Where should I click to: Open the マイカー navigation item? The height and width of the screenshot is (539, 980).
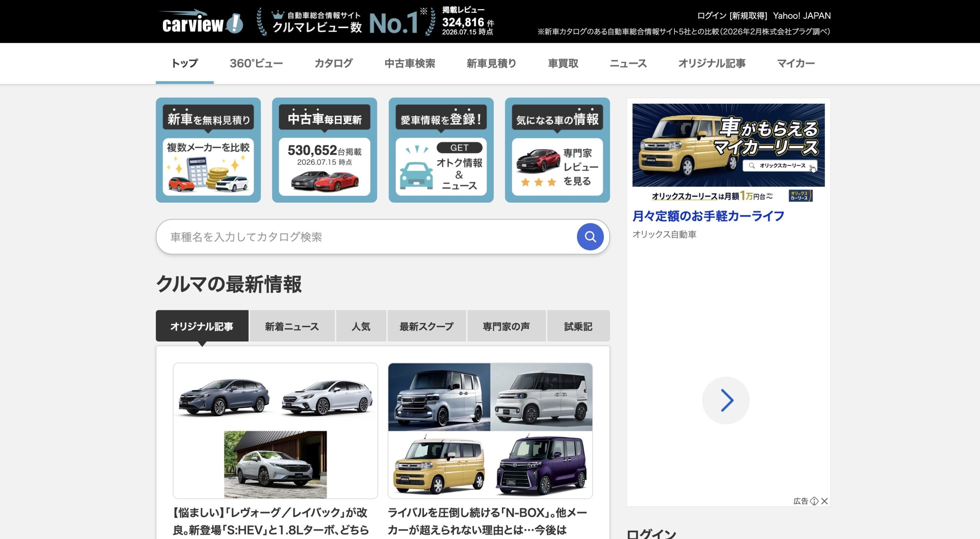tap(795, 63)
